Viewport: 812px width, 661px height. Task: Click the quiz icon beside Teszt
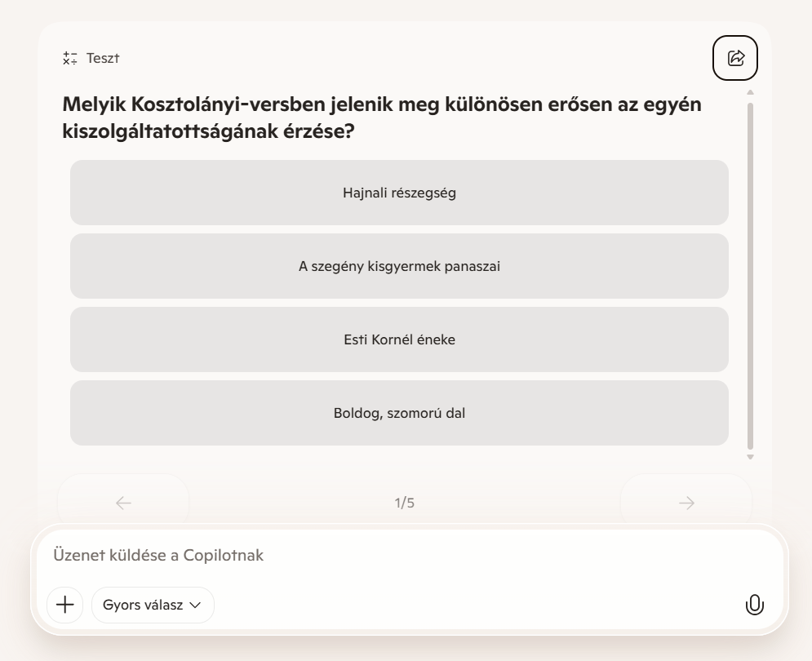[69, 58]
